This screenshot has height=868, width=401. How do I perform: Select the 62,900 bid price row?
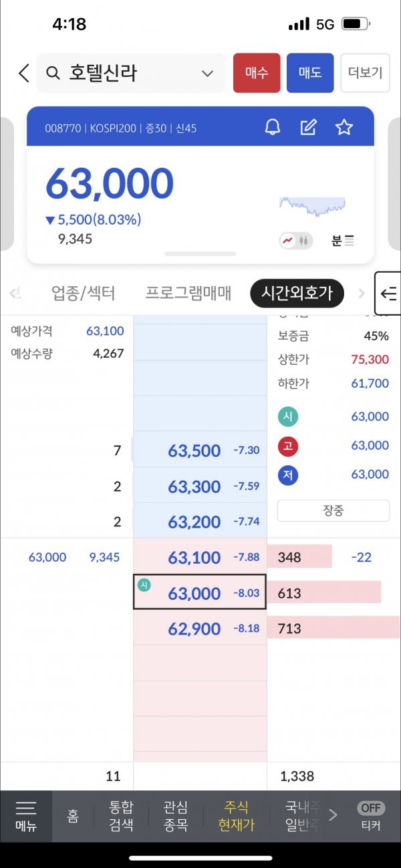200,629
